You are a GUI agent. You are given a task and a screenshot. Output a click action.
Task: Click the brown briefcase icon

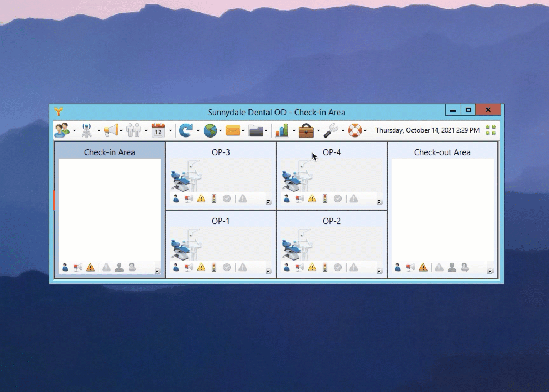click(x=306, y=130)
